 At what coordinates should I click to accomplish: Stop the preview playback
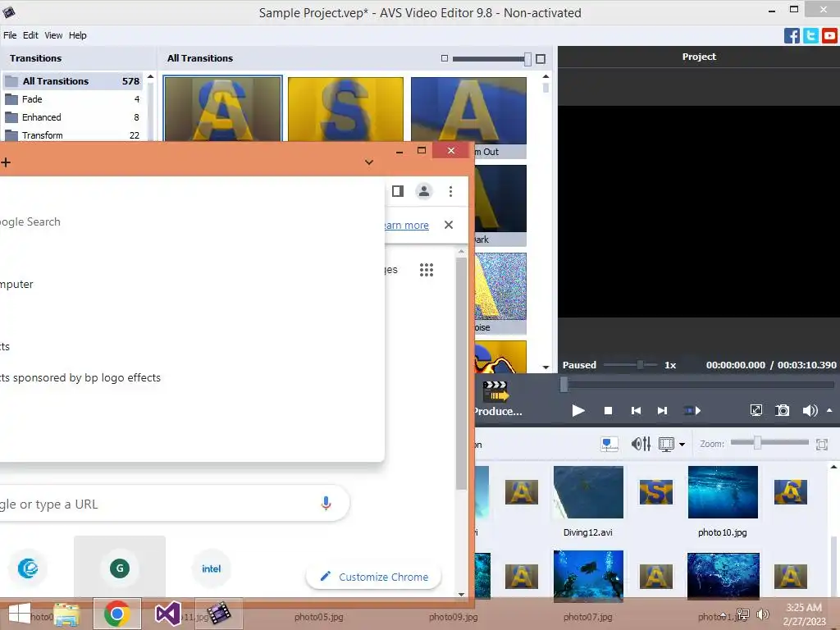(x=608, y=411)
